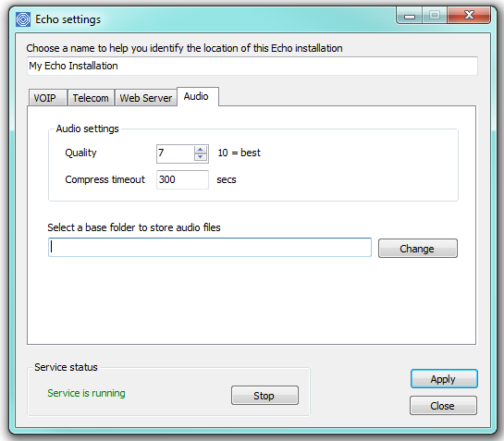Click the maximize window button
The height and width of the screenshot is (441, 504).
click(435, 16)
